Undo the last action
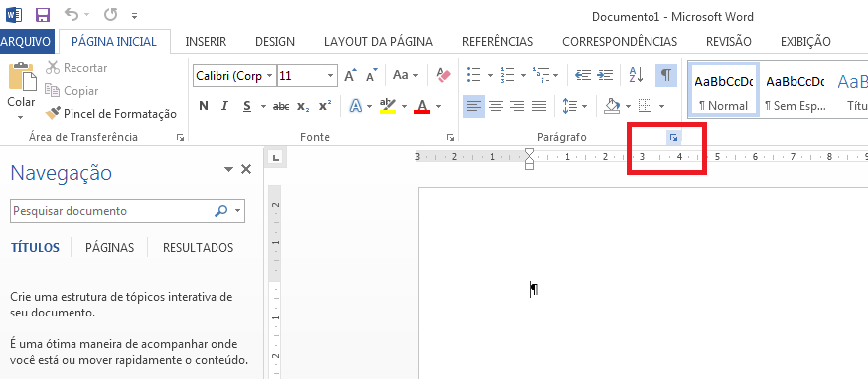Viewport: 868px width, 379px height. (71, 14)
